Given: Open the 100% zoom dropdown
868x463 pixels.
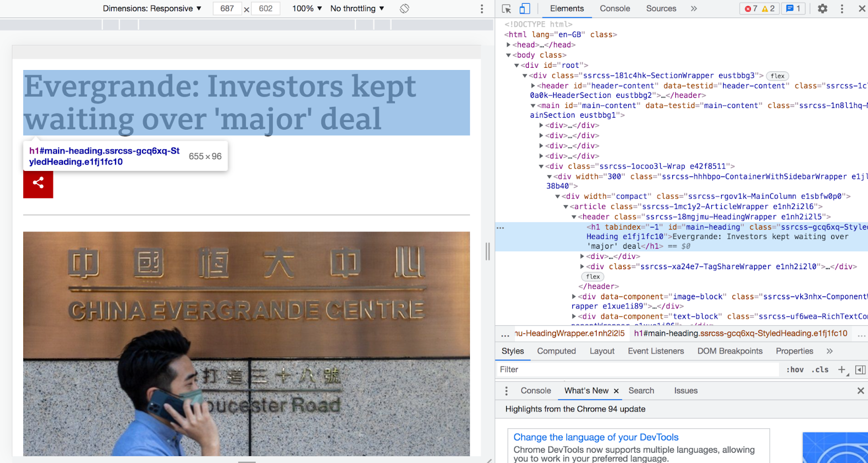Looking at the screenshot, I should click(307, 9).
